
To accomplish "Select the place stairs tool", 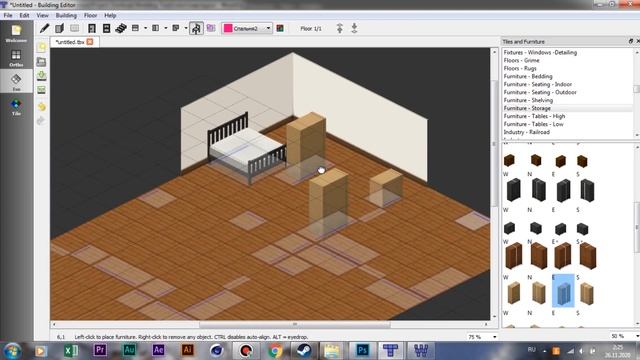I will (121, 28).
